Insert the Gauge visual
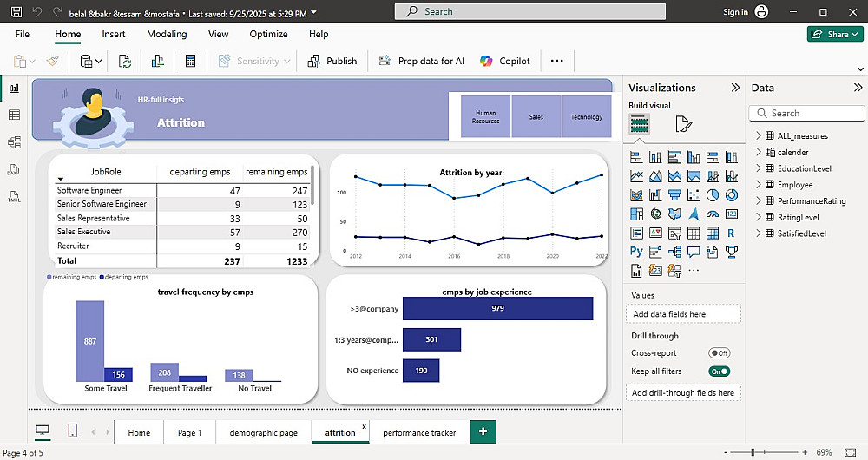This screenshot has height=460, width=868. click(713, 214)
